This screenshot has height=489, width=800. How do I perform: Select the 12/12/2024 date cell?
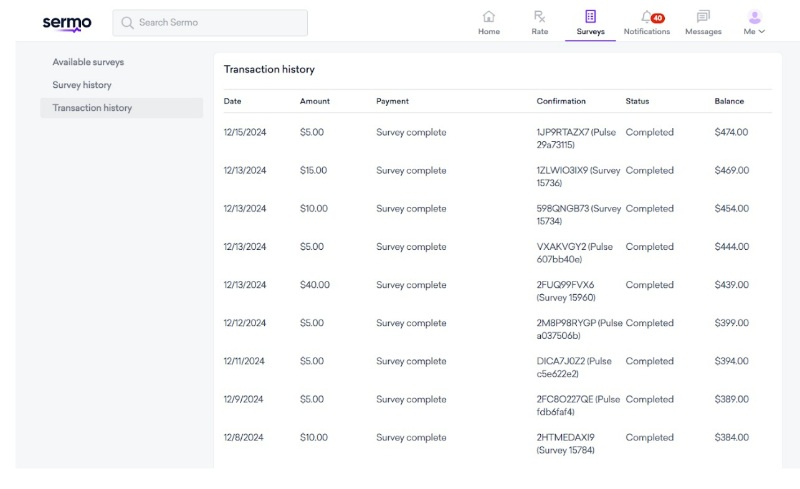point(245,323)
